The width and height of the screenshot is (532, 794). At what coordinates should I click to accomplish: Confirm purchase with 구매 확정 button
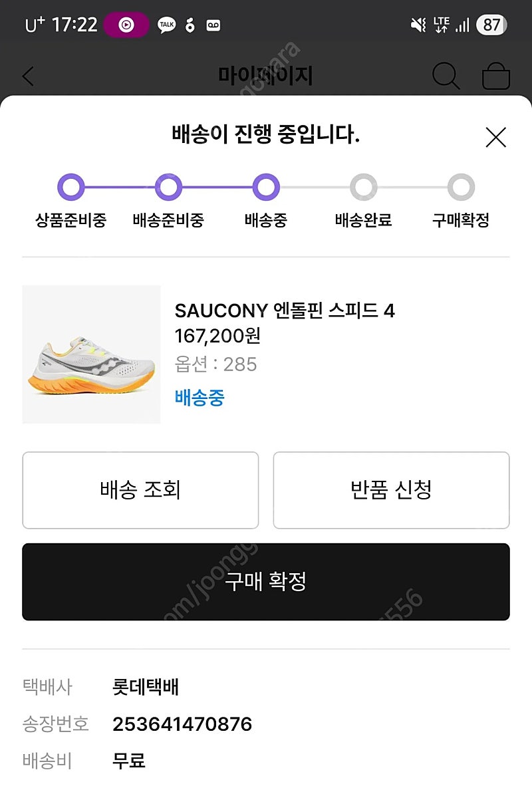(x=266, y=582)
